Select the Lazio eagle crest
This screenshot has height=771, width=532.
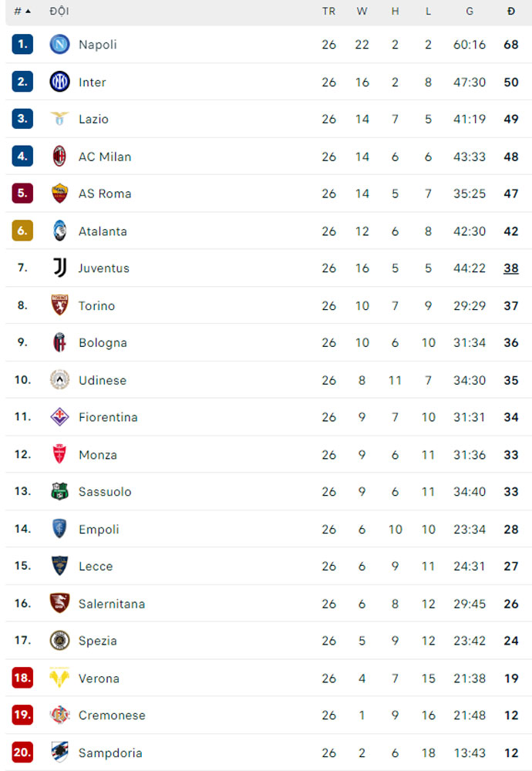59,119
